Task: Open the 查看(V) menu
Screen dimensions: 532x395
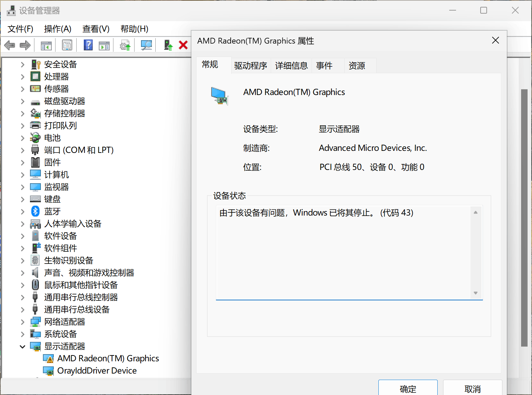Action: (x=96, y=29)
